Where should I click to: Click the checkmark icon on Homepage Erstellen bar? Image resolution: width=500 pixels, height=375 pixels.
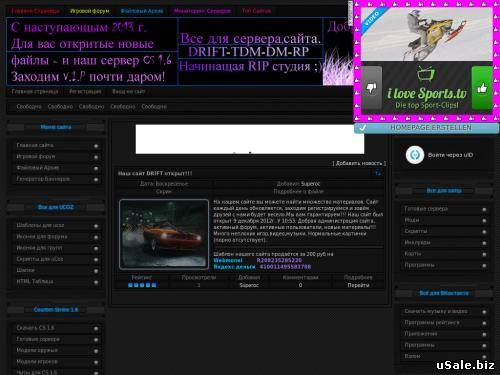pyautogui.click(x=363, y=128)
